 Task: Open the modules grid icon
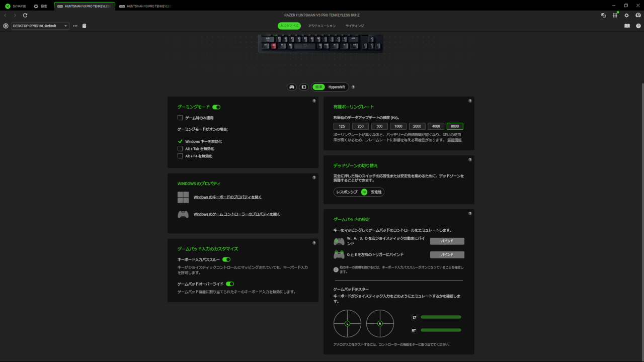tap(615, 16)
